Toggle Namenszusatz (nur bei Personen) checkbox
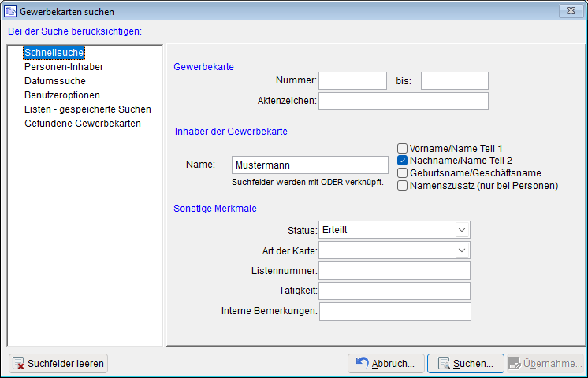 402,186
